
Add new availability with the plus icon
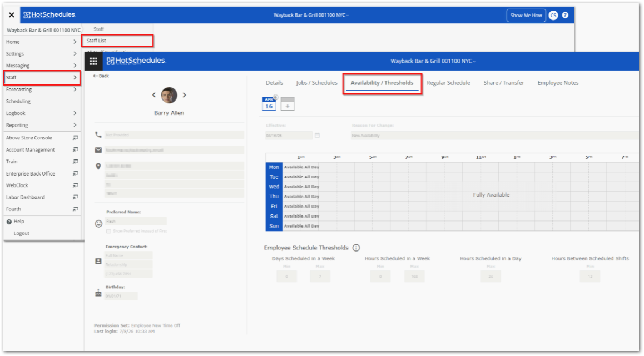[288, 103]
